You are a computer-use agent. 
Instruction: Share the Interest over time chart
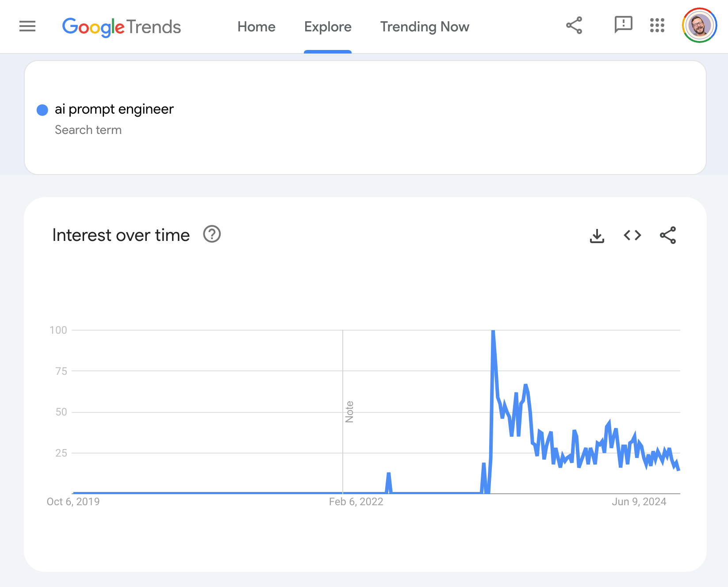click(668, 235)
